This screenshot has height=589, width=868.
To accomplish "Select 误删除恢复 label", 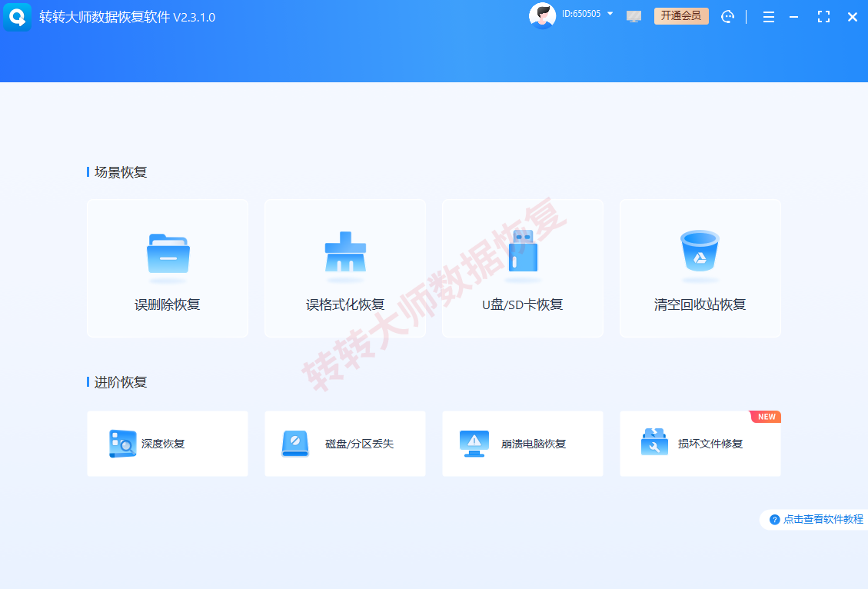I will pyautogui.click(x=167, y=304).
